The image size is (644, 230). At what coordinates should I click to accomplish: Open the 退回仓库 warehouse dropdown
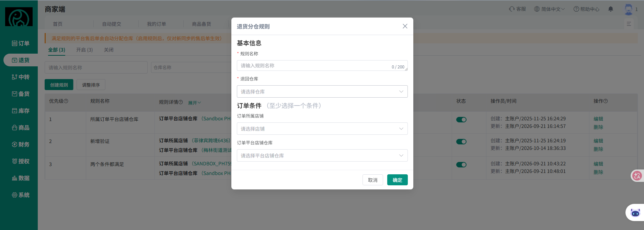coord(322,91)
